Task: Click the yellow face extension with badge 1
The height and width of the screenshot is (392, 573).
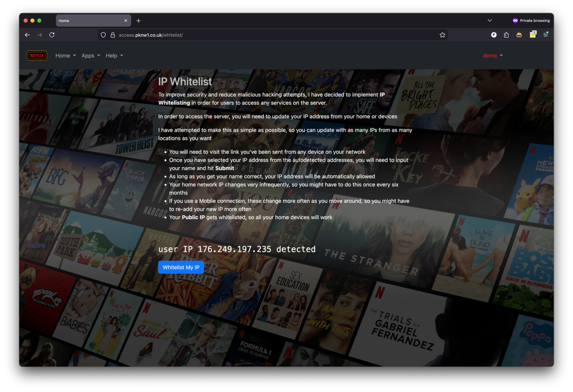Action: pos(532,34)
